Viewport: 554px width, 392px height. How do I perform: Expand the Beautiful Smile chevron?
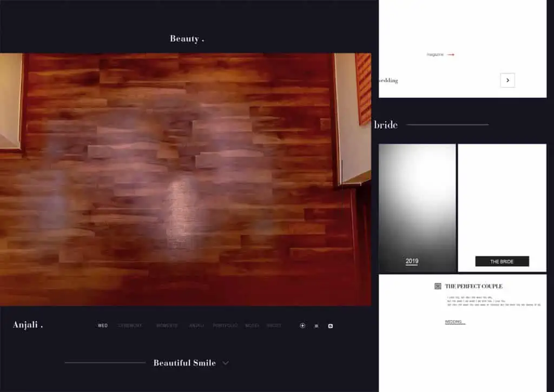point(226,363)
